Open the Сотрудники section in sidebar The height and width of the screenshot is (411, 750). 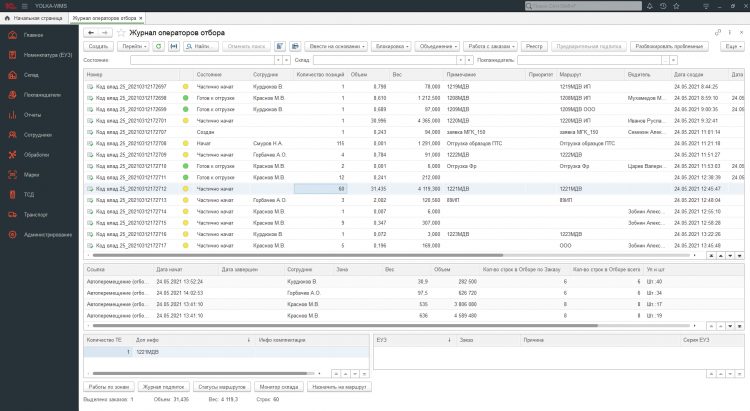[38, 135]
